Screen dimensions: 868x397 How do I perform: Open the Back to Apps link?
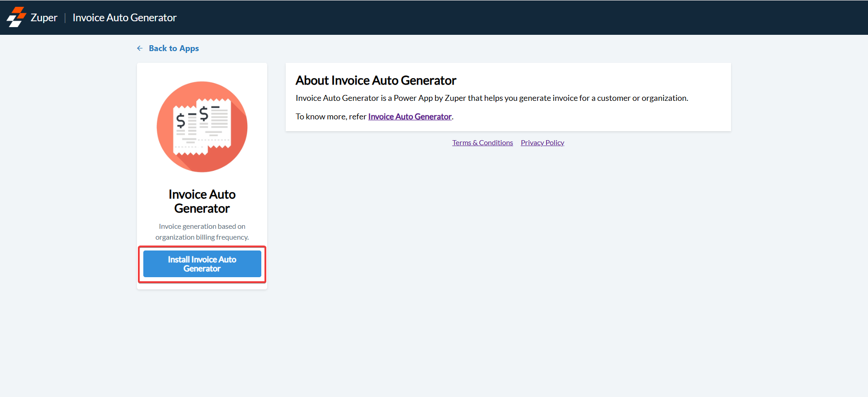(174, 48)
